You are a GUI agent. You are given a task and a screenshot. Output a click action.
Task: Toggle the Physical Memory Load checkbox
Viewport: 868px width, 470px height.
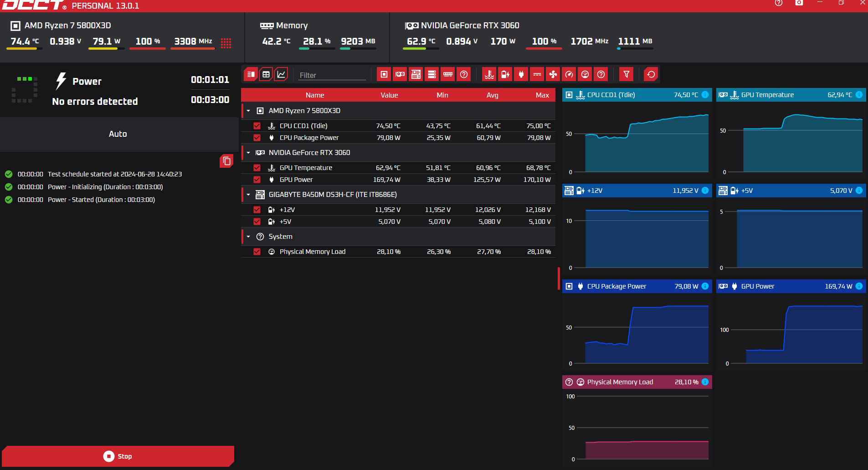point(257,252)
